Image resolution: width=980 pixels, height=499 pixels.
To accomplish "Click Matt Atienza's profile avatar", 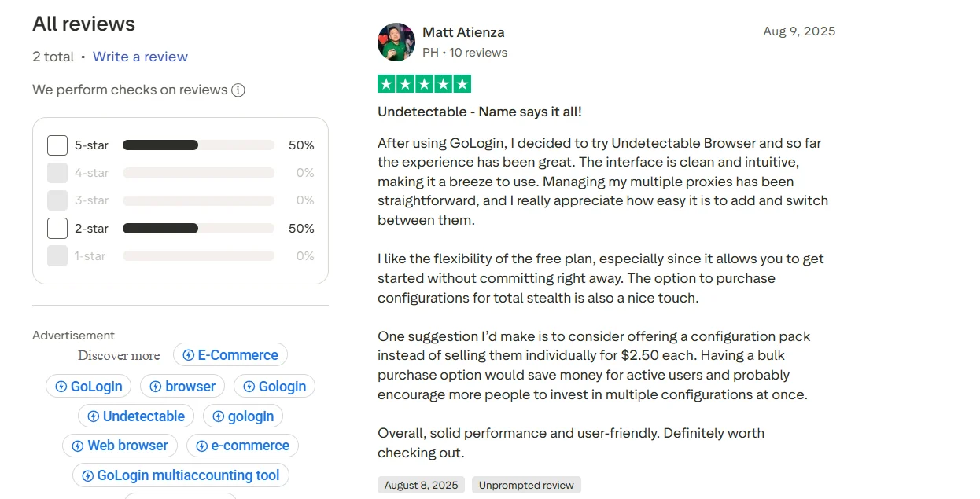I will click(x=396, y=42).
